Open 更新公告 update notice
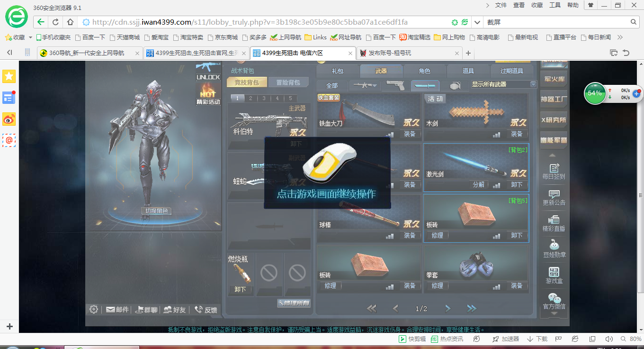 tap(554, 197)
